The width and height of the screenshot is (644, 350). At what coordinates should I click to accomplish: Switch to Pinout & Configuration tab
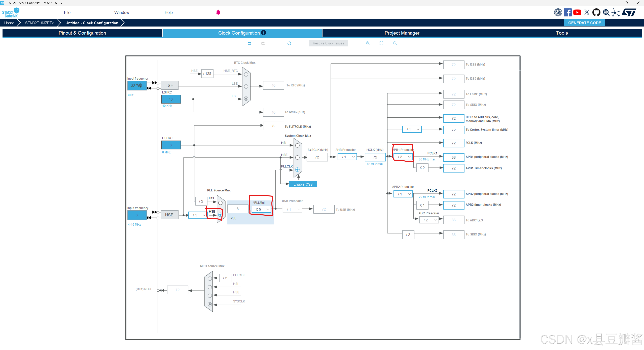[82, 33]
